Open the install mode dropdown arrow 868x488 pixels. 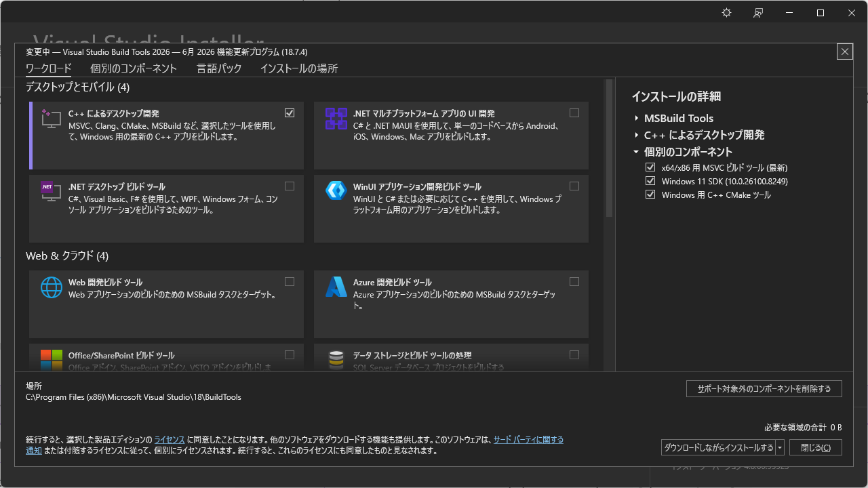coord(780,447)
